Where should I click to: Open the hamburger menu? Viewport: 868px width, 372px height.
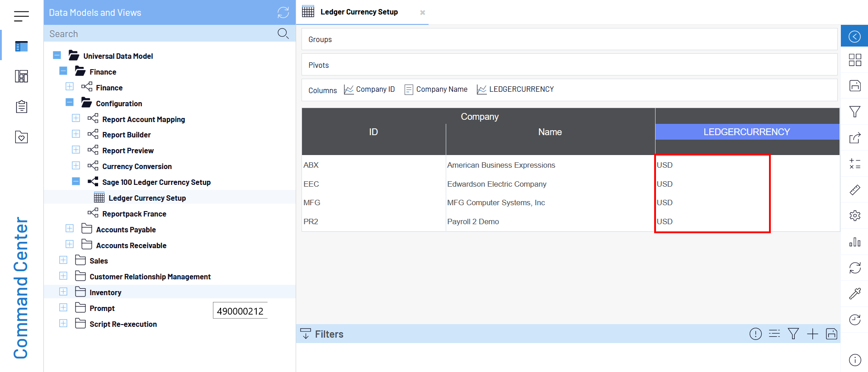point(21,16)
